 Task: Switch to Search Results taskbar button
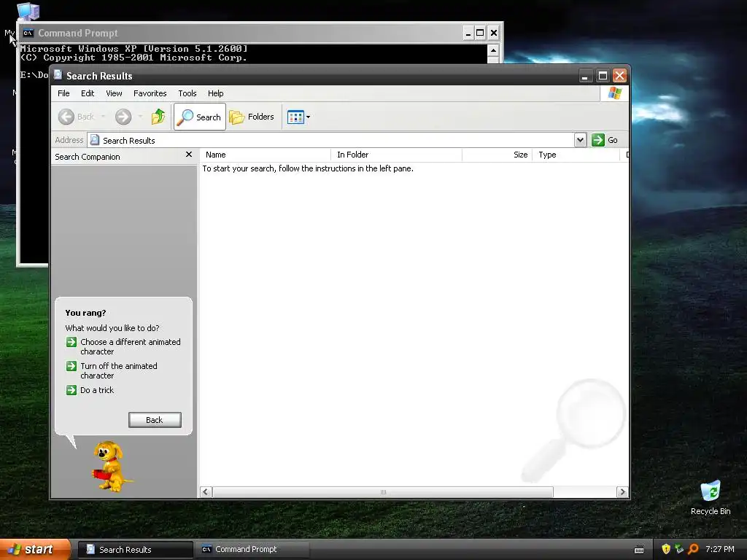click(x=135, y=550)
